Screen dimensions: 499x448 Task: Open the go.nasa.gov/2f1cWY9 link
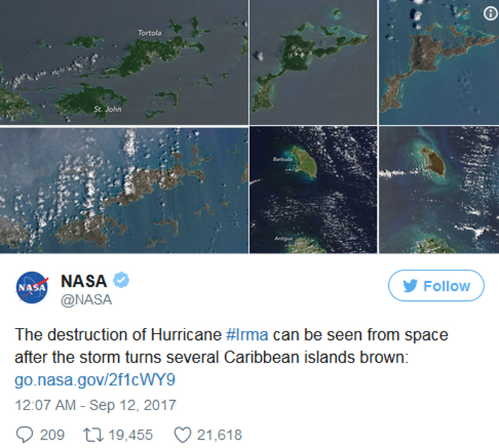(95, 380)
